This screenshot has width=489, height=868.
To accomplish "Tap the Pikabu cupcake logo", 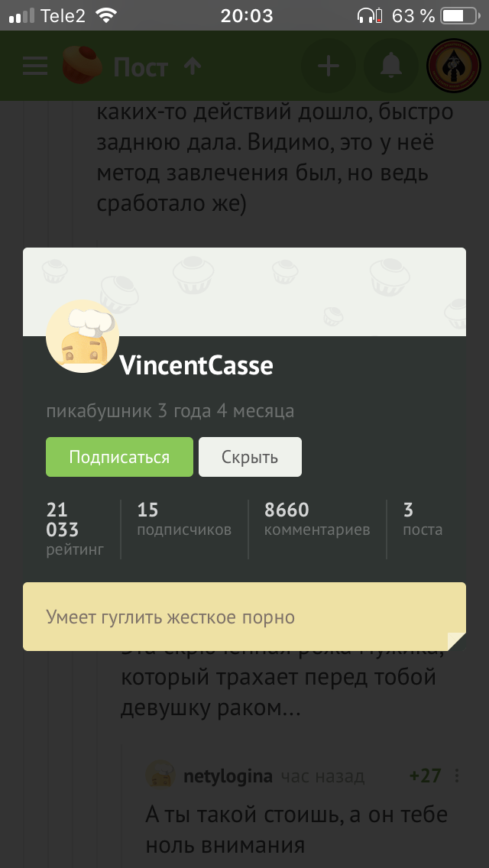I will coord(82,65).
